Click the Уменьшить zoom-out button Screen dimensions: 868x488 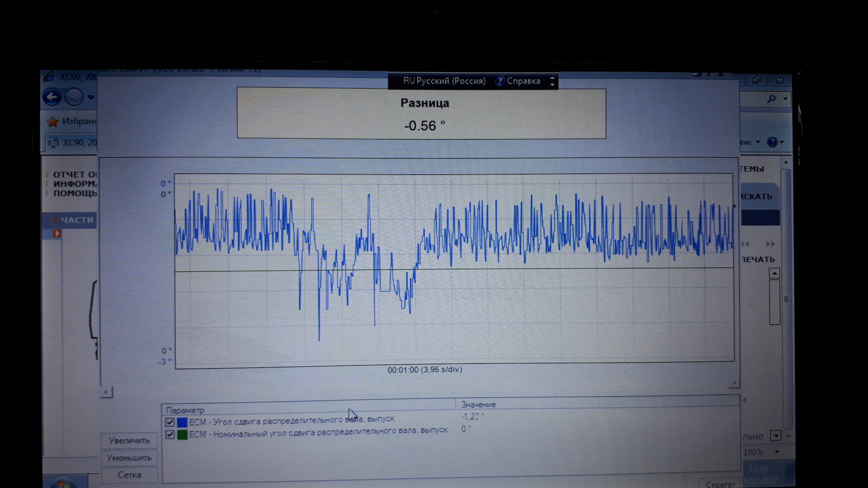pyautogui.click(x=129, y=458)
